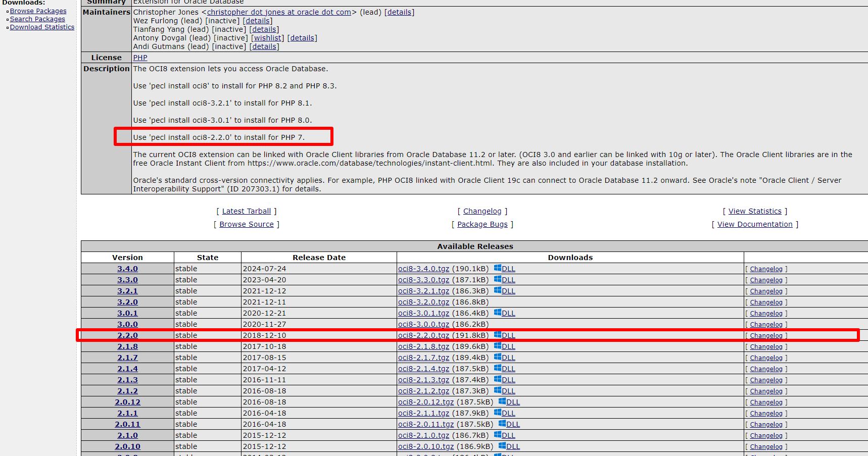Screen dimensions: 868x456
Task: Open Changelog for version 2.0.10 row
Action: click(766, 447)
